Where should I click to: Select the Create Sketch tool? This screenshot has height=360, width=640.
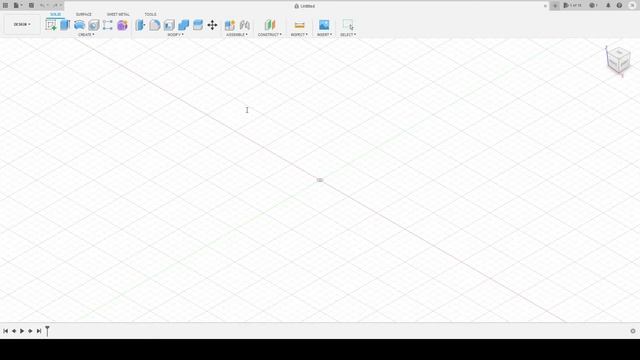[x=51, y=25]
